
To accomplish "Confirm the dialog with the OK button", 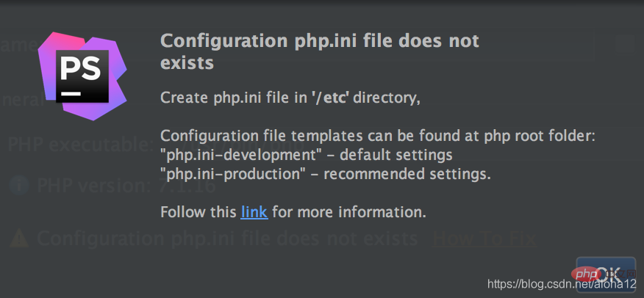I will click(607, 274).
